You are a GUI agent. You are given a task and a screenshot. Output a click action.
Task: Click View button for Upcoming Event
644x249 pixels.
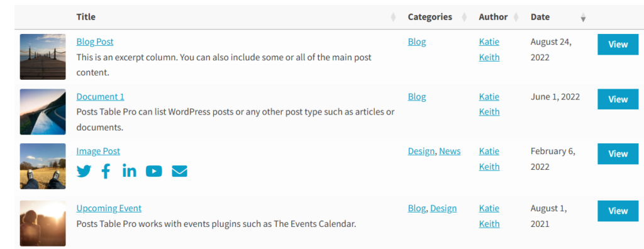(x=618, y=211)
